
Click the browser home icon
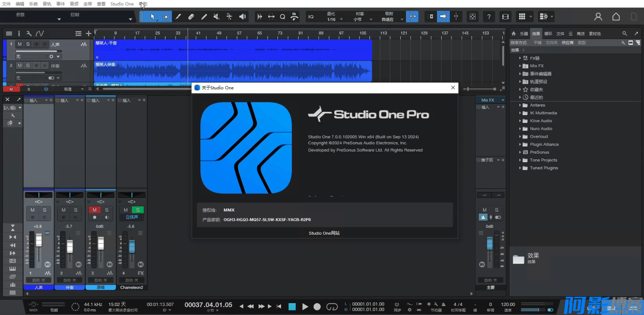click(x=513, y=34)
